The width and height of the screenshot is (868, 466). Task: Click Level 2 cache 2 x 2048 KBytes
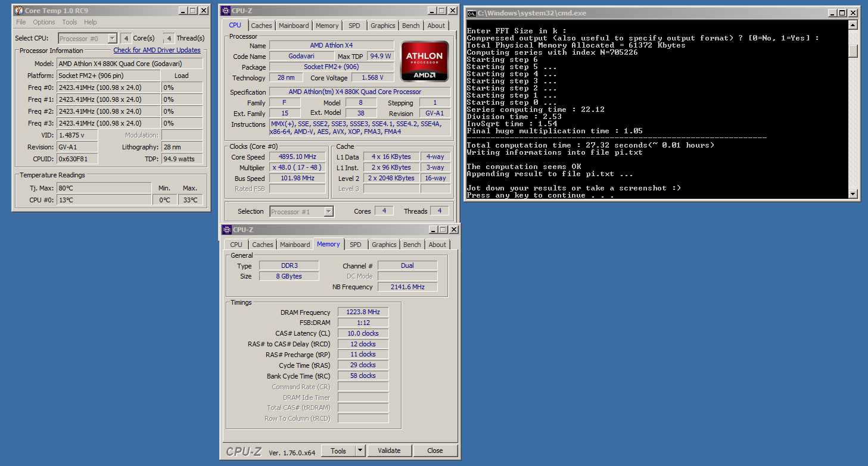(x=391, y=178)
